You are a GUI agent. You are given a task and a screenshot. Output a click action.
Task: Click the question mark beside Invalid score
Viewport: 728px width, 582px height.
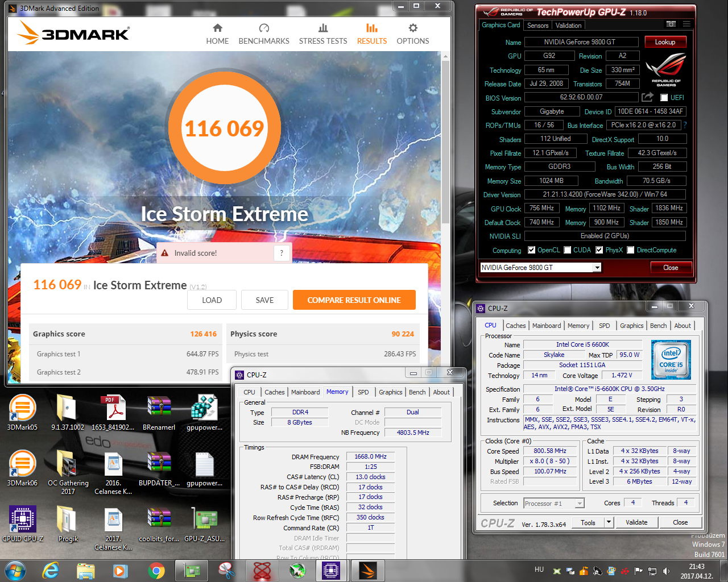[x=282, y=253]
